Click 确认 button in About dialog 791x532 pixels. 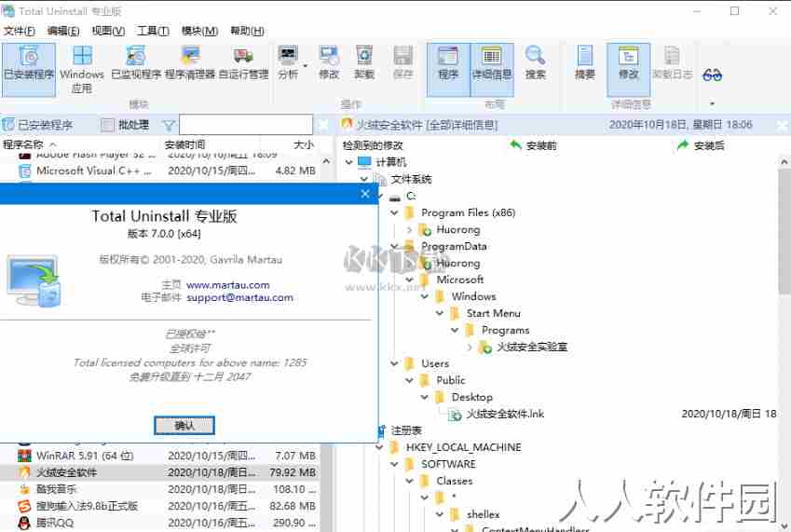pos(184,425)
